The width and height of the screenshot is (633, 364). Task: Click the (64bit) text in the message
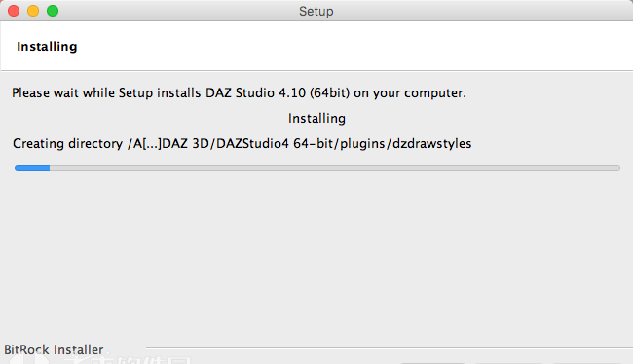tap(329, 93)
